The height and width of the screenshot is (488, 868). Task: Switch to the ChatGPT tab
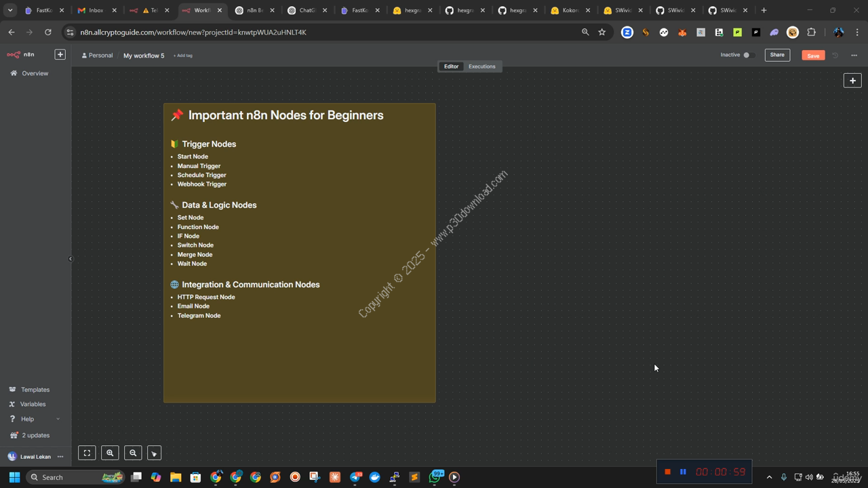[307, 10]
